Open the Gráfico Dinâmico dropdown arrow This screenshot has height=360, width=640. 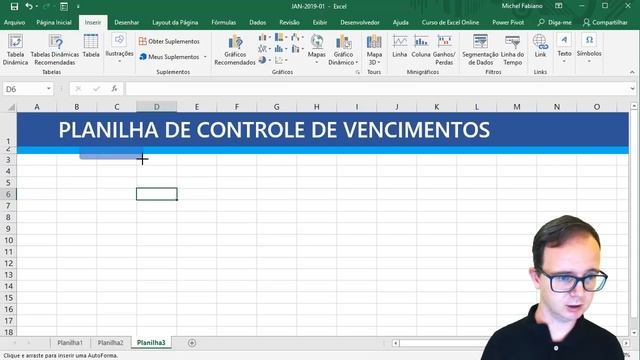(356, 62)
